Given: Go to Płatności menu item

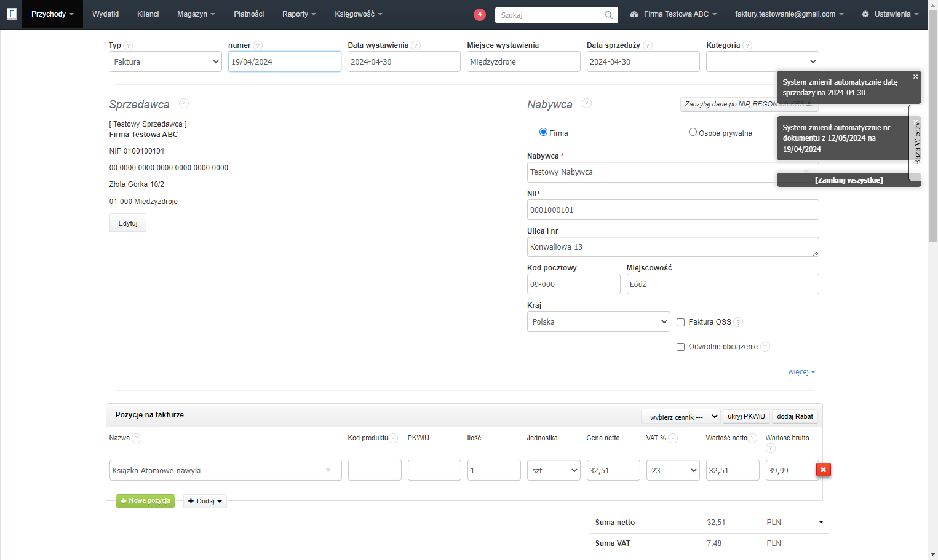Looking at the screenshot, I should pyautogui.click(x=249, y=14).
